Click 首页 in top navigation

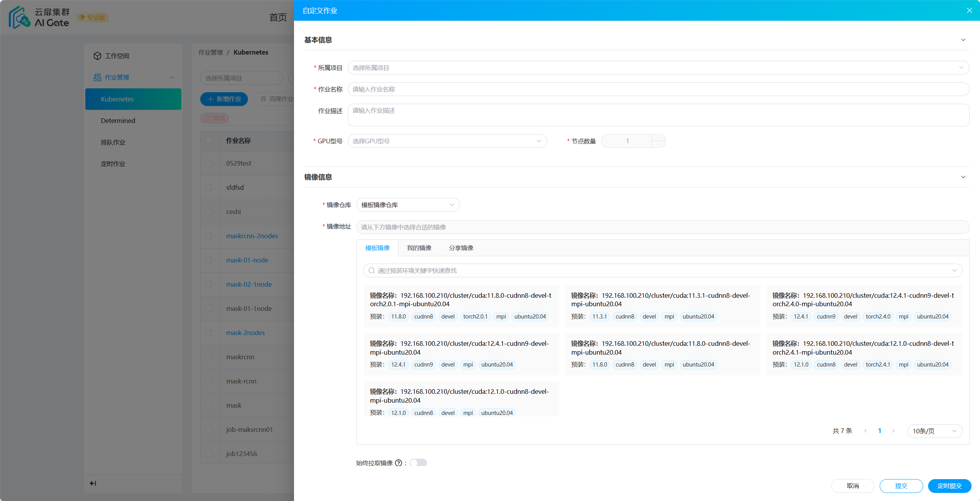point(278,17)
